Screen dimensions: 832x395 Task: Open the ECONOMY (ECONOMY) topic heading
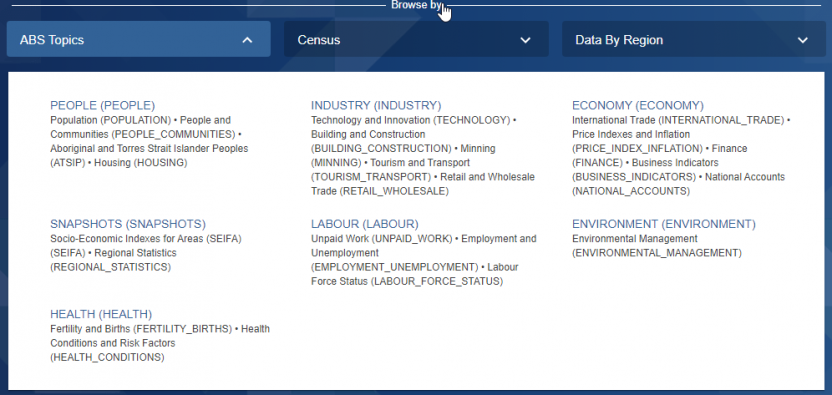637,105
